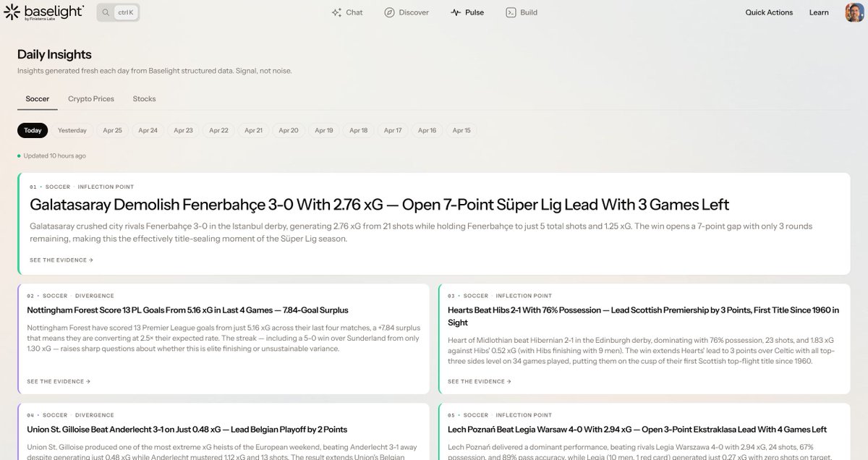Choose the Apr 21 date chip
Image resolution: width=868 pixels, height=460 pixels.
[254, 130]
